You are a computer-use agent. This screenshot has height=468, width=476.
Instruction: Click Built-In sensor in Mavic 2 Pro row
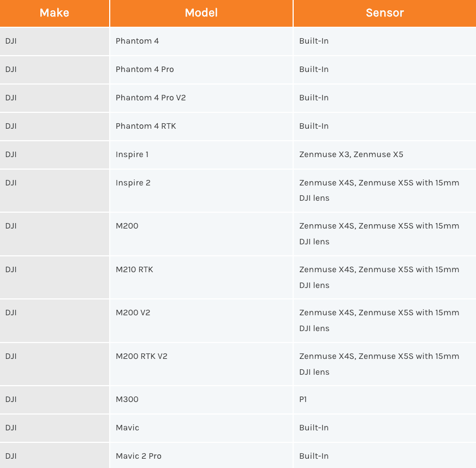click(x=385, y=455)
